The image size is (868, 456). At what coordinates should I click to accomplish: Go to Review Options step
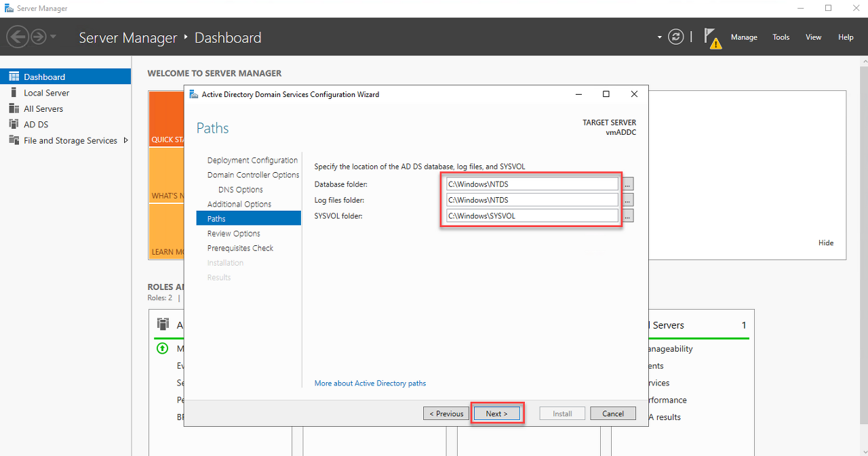[234, 233]
